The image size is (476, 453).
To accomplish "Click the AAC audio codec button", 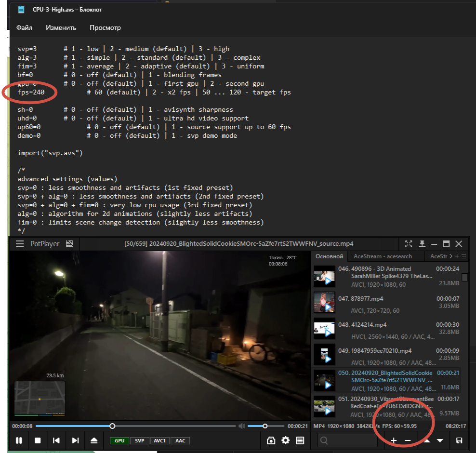I will coord(180,440).
